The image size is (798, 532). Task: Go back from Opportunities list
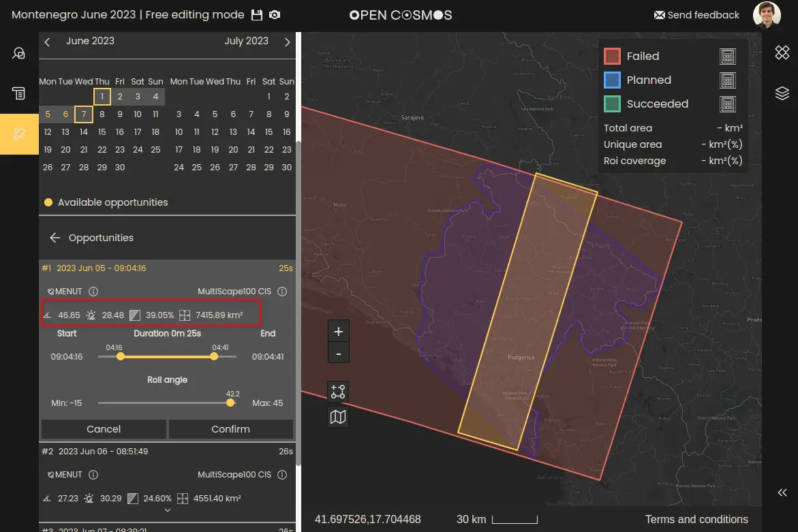tap(55, 238)
